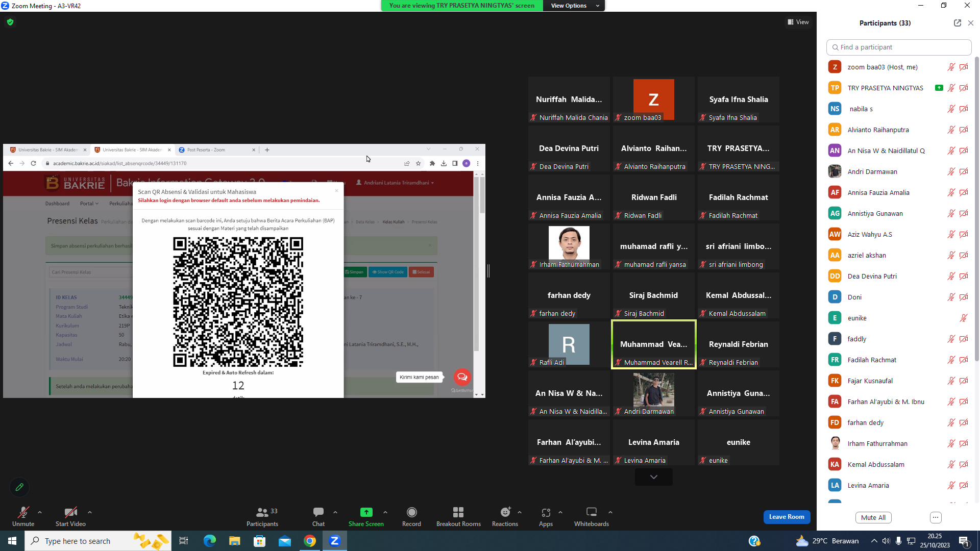Click the Find a participant search field
The width and height of the screenshot is (980, 551).
point(899,47)
